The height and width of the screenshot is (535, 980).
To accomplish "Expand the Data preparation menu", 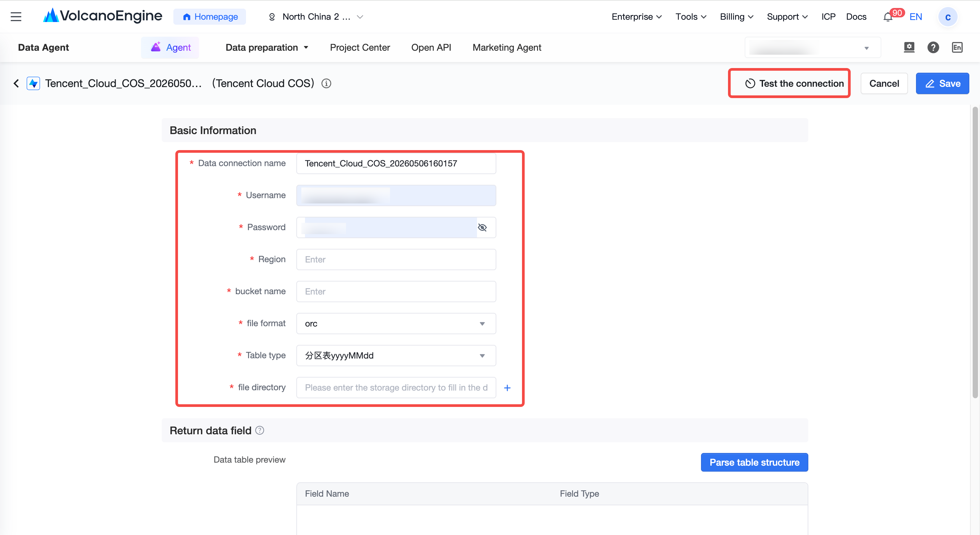I will click(x=267, y=48).
